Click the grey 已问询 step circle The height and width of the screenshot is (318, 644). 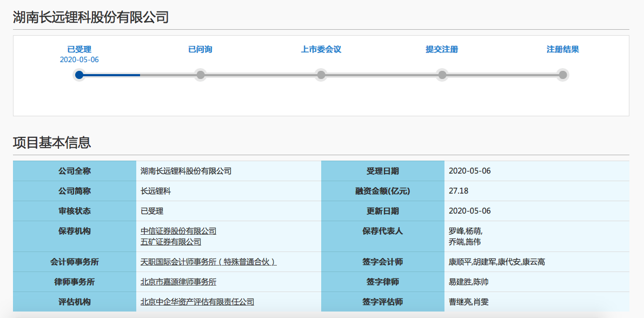click(x=200, y=75)
